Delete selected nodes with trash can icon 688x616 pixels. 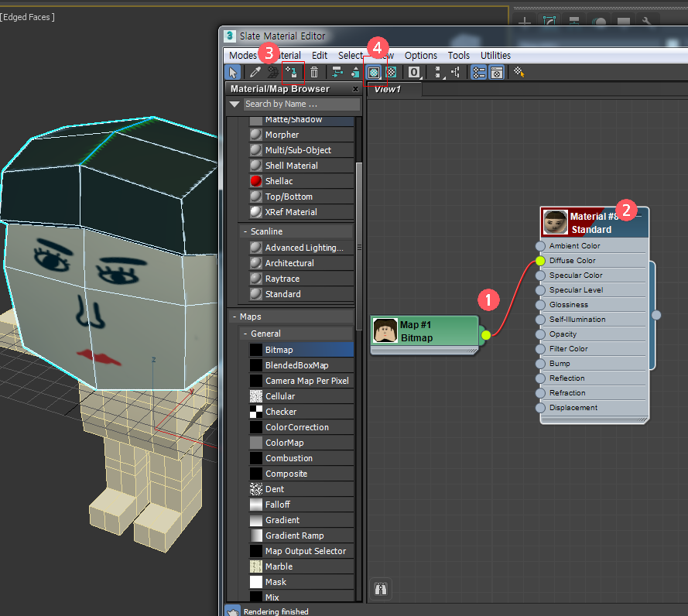(314, 72)
